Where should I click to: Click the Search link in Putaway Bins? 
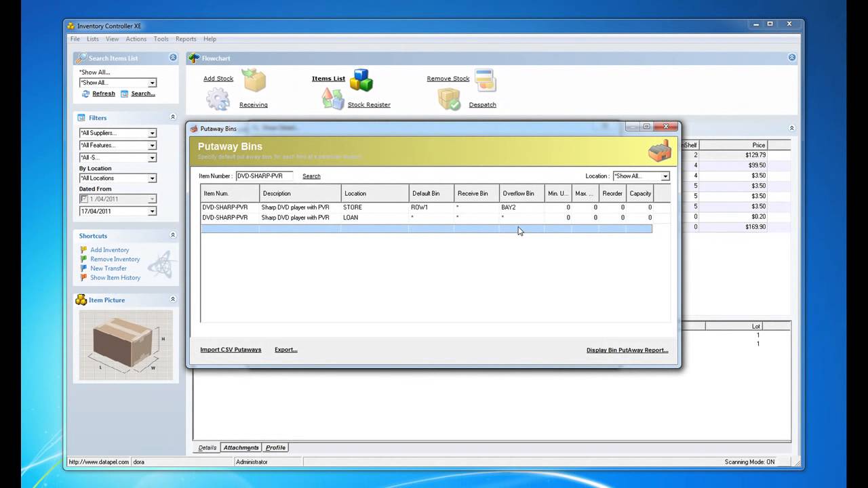click(x=311, y=176)
